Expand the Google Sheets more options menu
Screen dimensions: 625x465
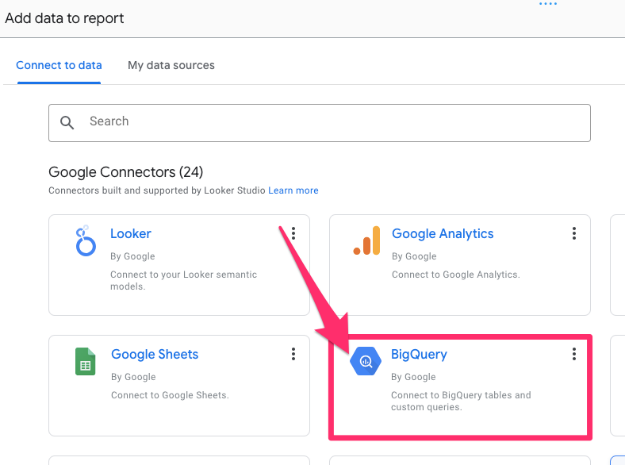click(x=294, y=354)
